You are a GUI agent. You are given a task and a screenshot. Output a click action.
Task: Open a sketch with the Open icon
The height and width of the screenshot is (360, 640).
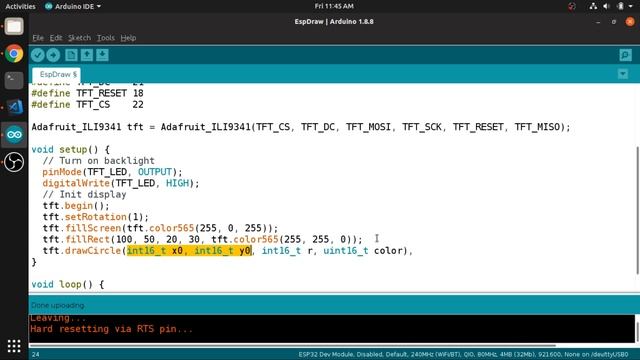(x=87, y=55)
